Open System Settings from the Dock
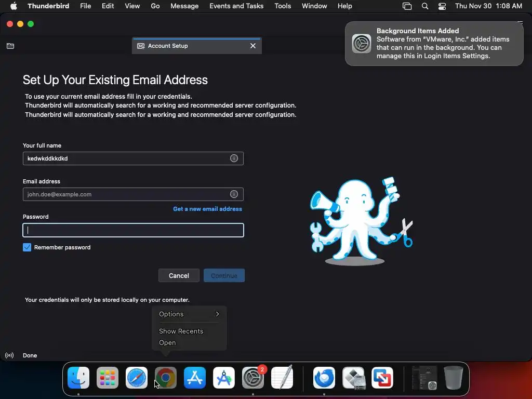Image resolution: width=532 pixels, height=399 pixels. (x=253, y=378)
